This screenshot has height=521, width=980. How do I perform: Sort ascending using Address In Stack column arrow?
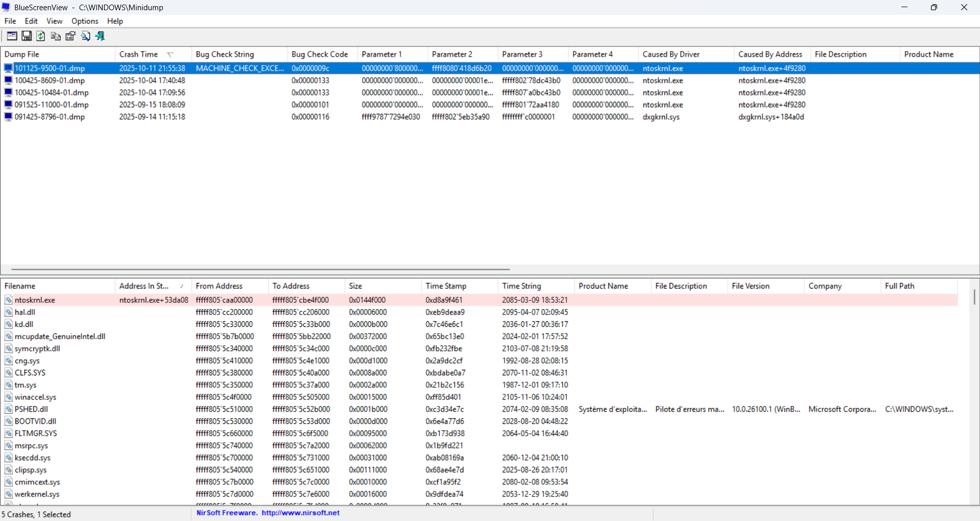coord(182,286)
